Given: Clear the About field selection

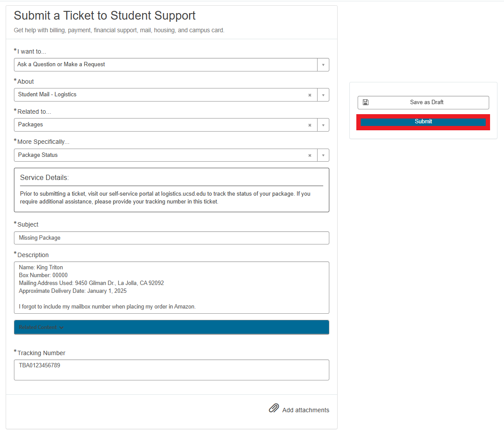Looking at the screenshot, I should [x=310, y=95].
